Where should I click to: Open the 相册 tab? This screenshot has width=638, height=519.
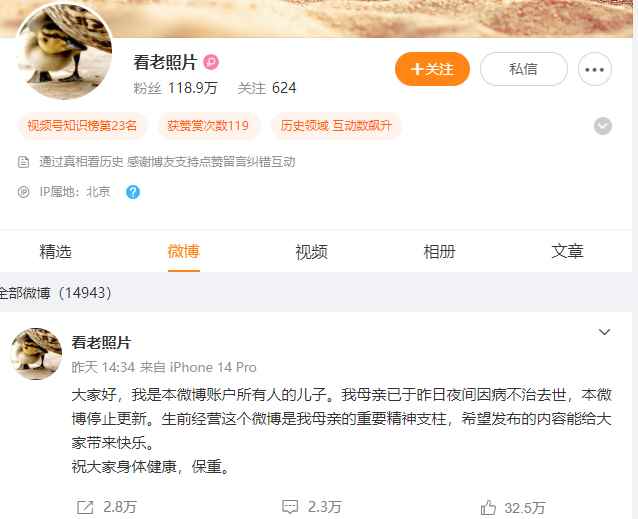pos(439,251)
